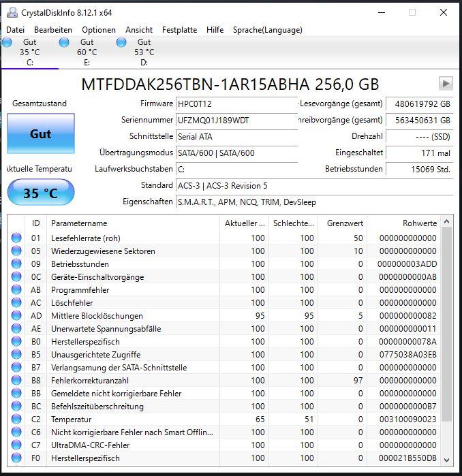Click raw value 000021B550DB

pos(407,458)
